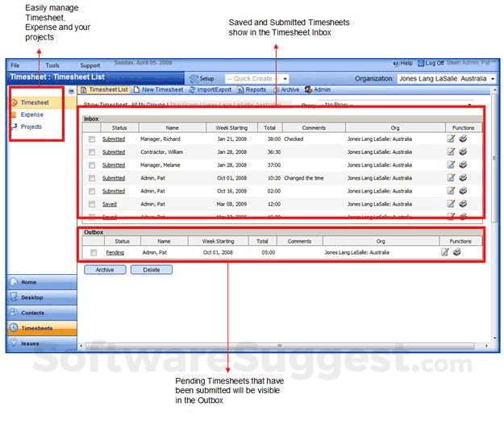
Task: Edit the Oct 16, 2008 timesheet
Action: click(451, 191)
